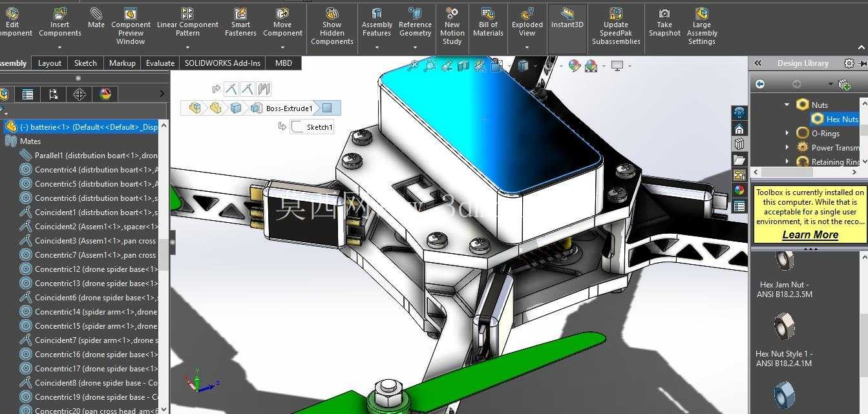Image resolution: width=868 pixels, height=414 pixels.
Task: Click Design Library options gear
Action: [x=849, y=63]
